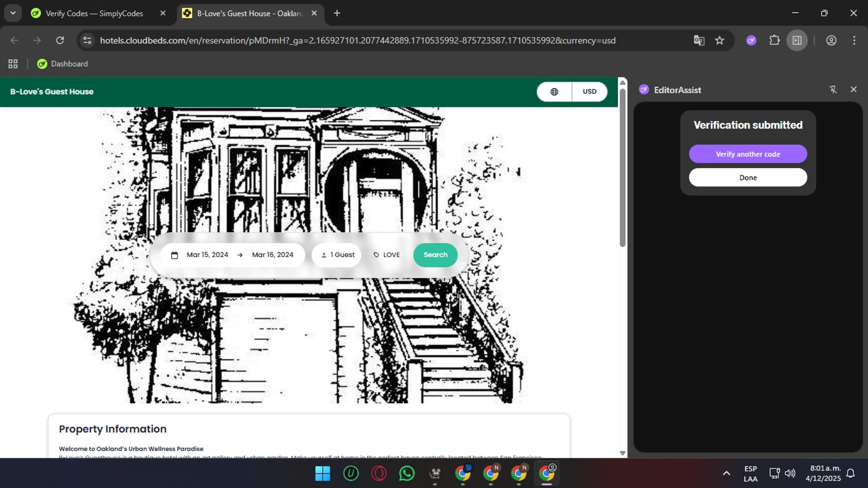868x488 pixels.
Task: Click the B-Love's Guest House header title
Action: (x=52, y=91)
